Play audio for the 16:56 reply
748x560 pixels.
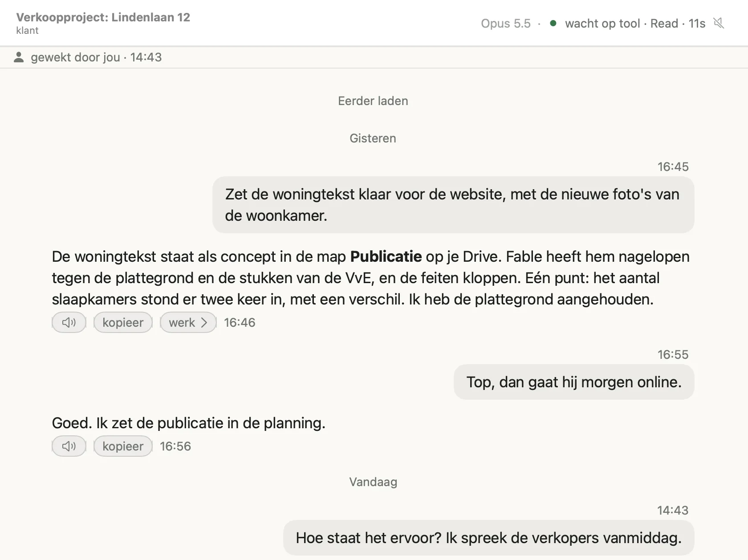point(69,446)
